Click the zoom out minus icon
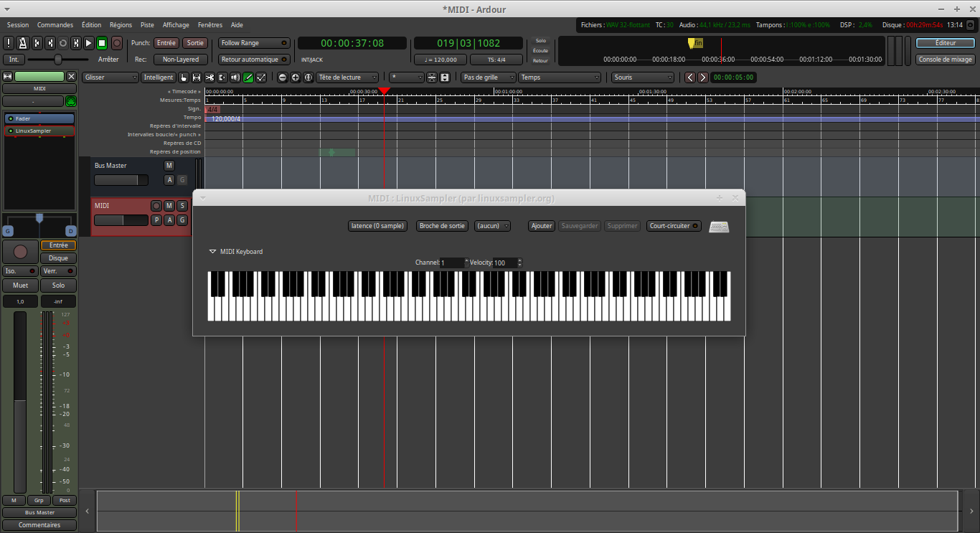 (x=282, y=77)
